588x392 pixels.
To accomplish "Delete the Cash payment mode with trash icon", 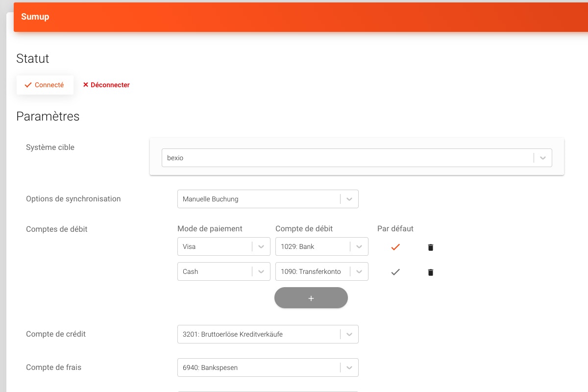I will [430, 272].
